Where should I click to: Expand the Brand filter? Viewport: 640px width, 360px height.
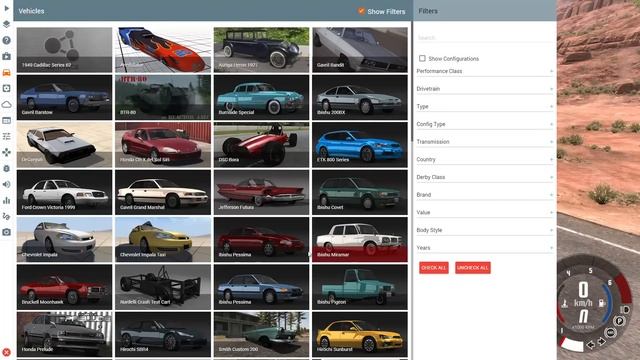(484, 195)
